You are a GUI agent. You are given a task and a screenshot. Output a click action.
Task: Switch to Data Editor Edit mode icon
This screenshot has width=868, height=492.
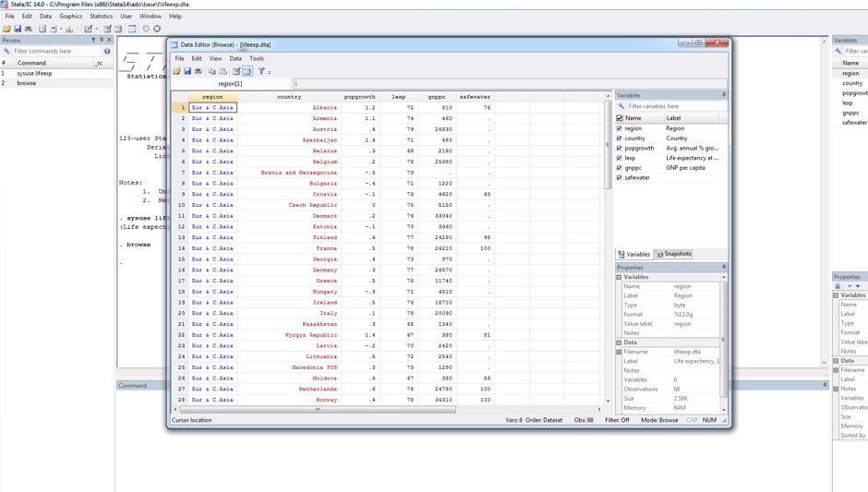(x=236, y=71)
